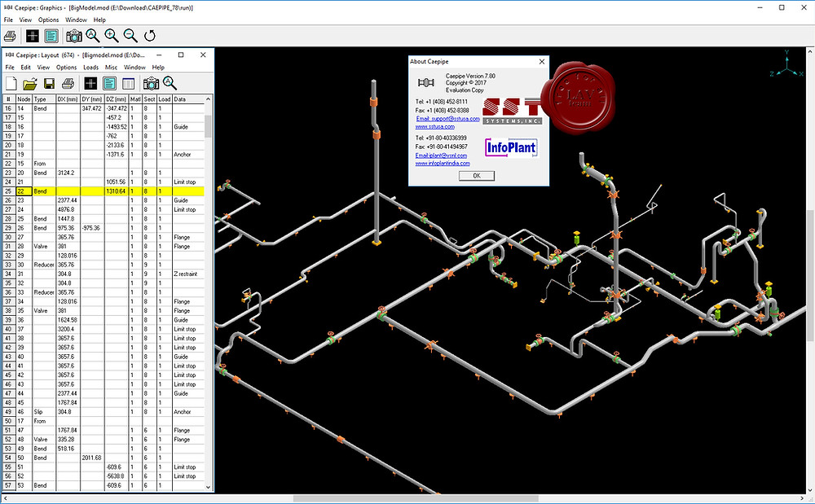Click 'Reducer' type cell in row 33
Image resolution: width=815 pixels, height=504 pixels.
coord(44,265)
